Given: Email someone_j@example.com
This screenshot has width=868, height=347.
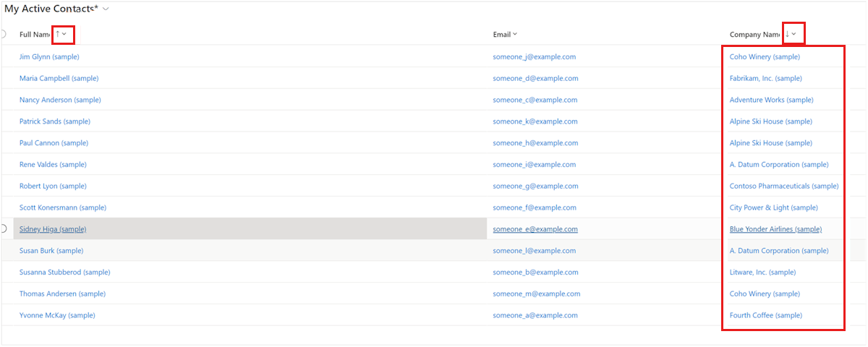Looking at the screenshot, I should click(x=535, y=56).
